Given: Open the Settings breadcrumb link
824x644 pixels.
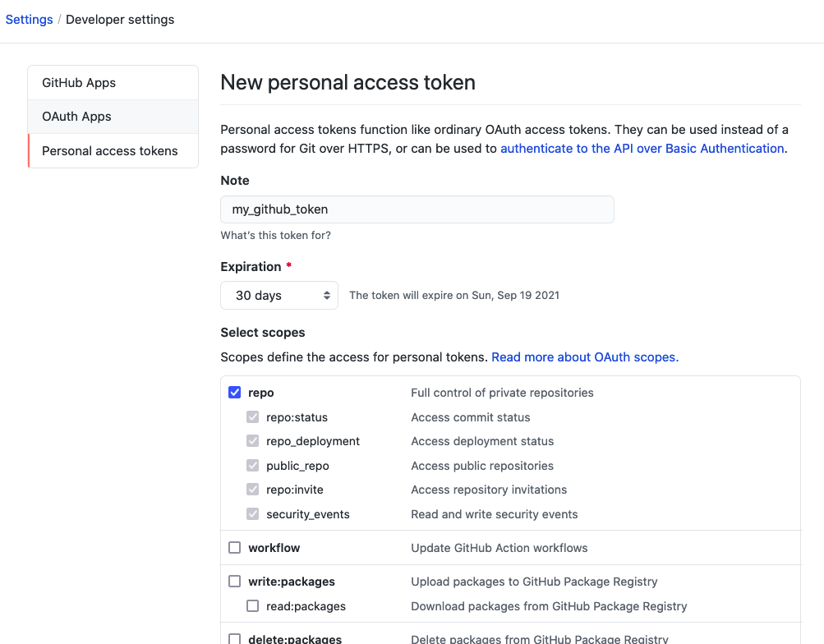Looking at the screenshot, I should [29, 20].
